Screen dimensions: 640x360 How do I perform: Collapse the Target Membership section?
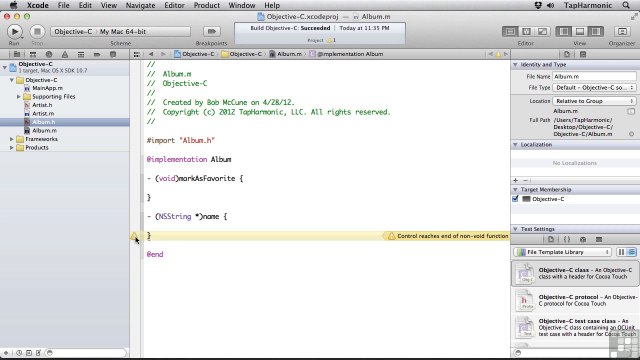click(516, 189)
